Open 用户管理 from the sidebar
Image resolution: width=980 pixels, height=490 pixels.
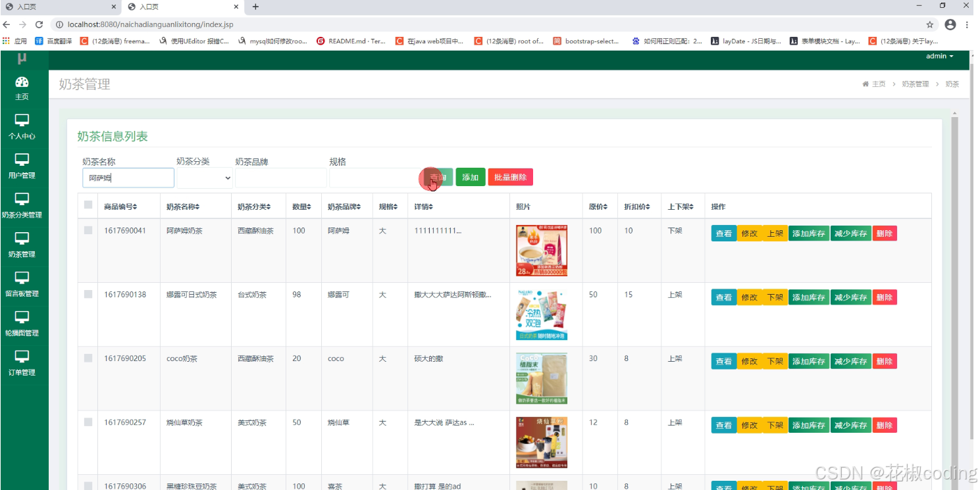tap(22, 166)
